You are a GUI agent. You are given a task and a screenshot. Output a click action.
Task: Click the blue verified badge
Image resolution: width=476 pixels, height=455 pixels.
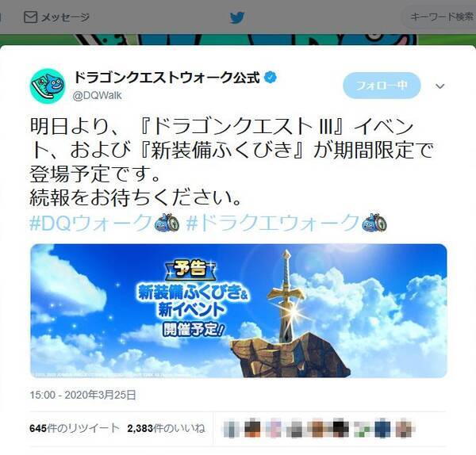(x=271, y=78)
